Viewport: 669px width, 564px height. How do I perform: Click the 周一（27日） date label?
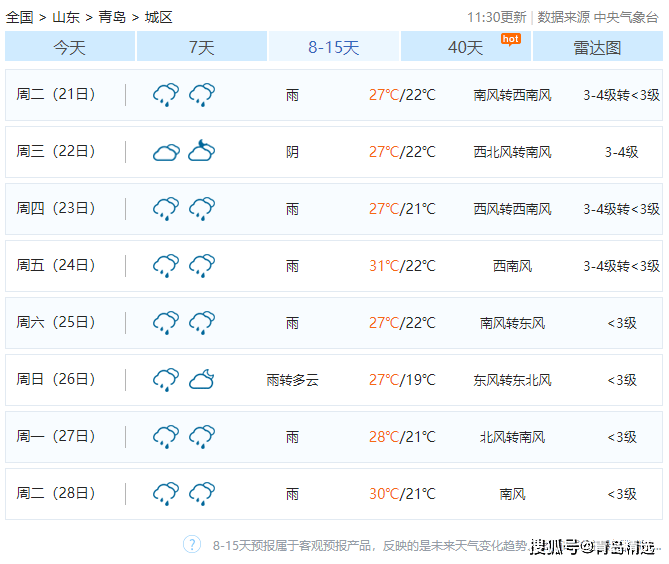tap(56, 437)
